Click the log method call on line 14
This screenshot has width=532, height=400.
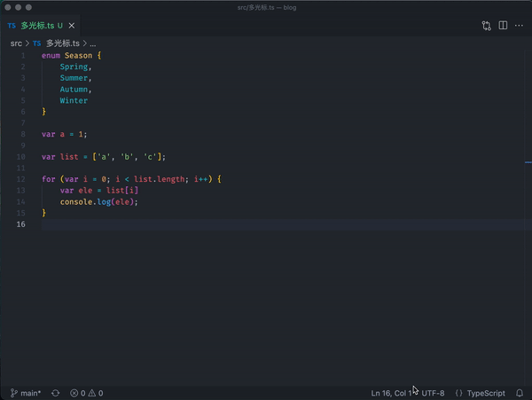(104, 202)
